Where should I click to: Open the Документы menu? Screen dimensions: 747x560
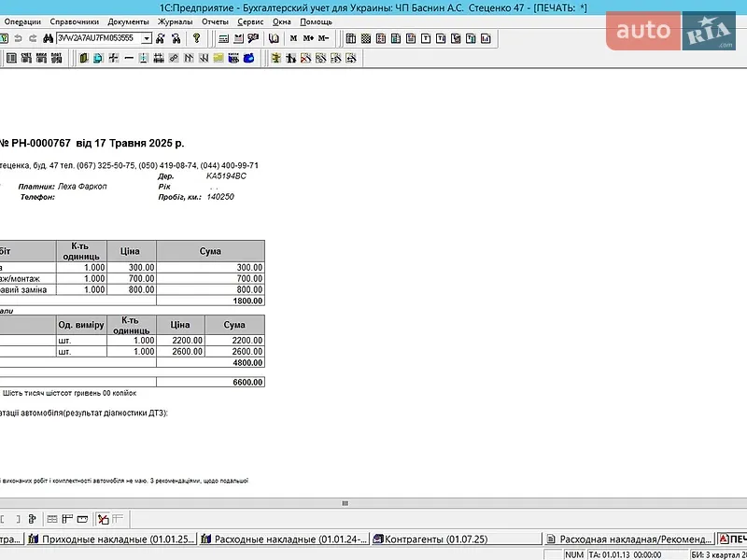pyautogui.click(x=128, y=21)
